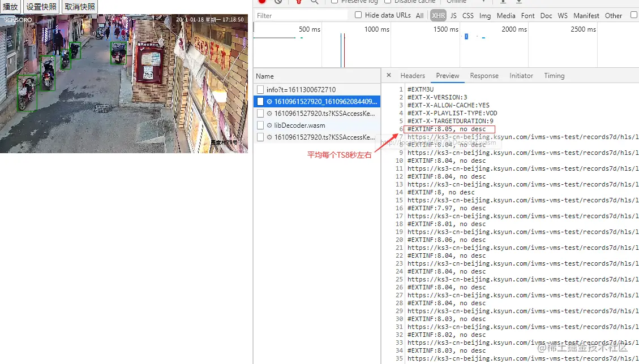Toggle the red filter funnel icon
Screen dimensions: 639x364
click(x=299, y=2)
